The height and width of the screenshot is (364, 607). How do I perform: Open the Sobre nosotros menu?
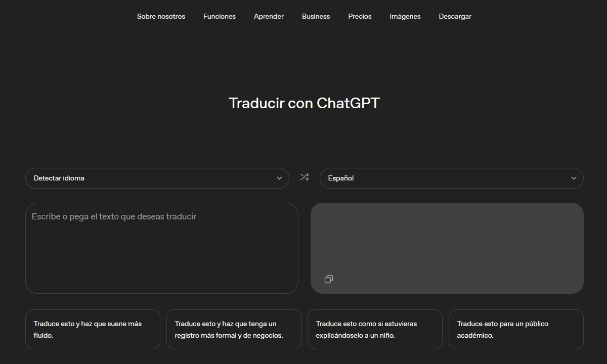(161, 16)
